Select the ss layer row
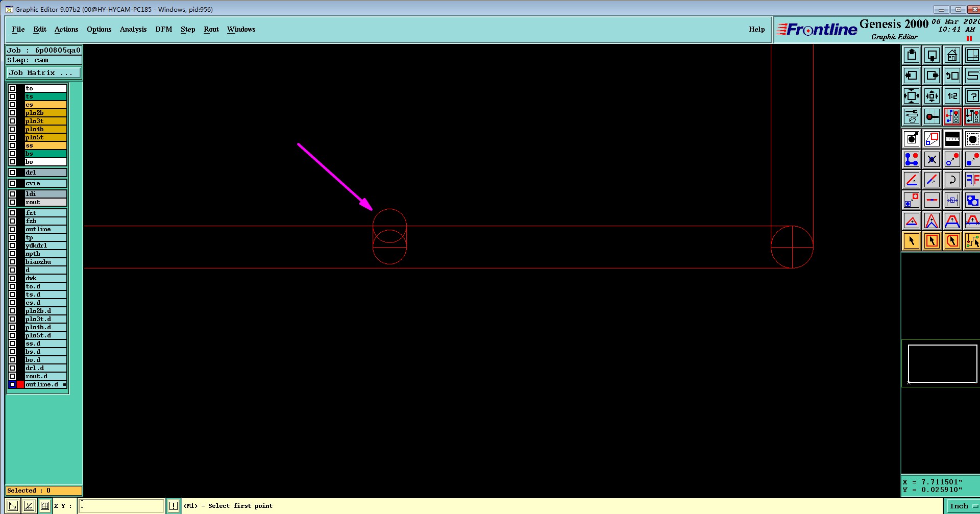The height and width of the screenshot is (514, 980). 46,145
